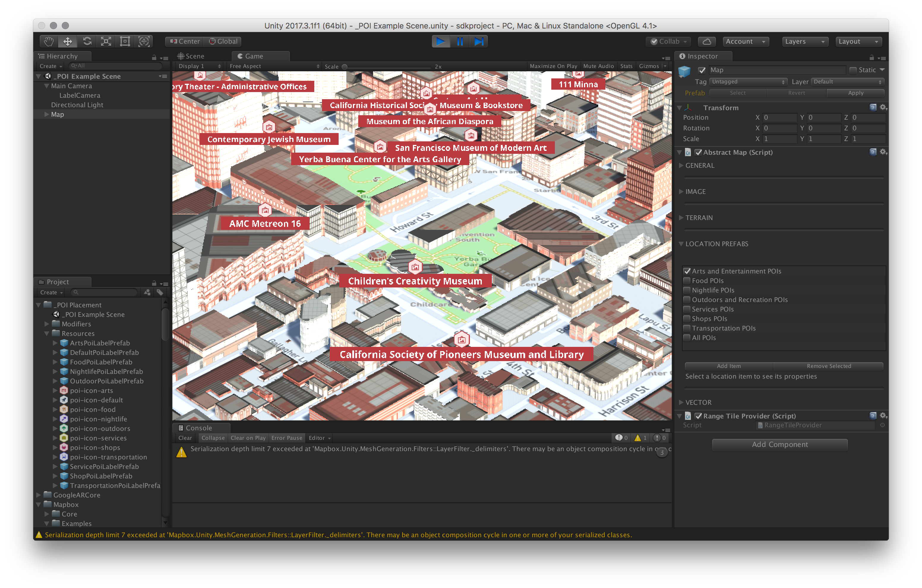Enable the Food POIs checkbox

[x=687, y=281]
